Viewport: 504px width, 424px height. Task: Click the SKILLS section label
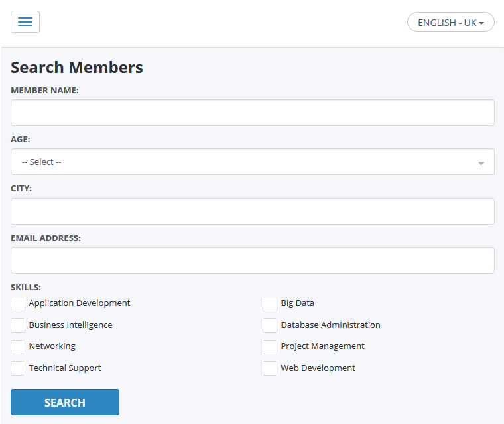(x=26, y=287)
